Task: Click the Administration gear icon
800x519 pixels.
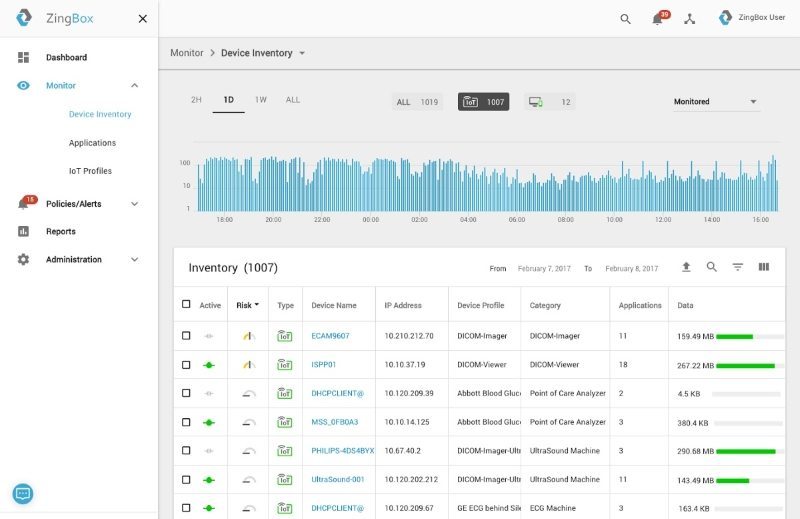Action: (x=23, y=259)
